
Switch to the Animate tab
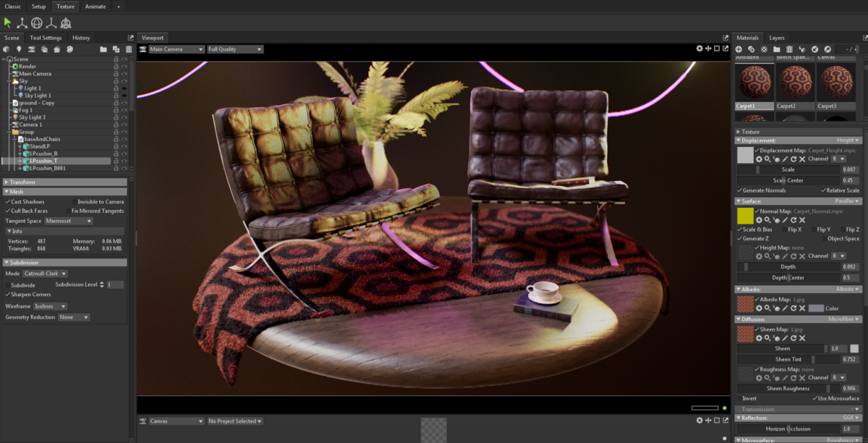point(95,7)
